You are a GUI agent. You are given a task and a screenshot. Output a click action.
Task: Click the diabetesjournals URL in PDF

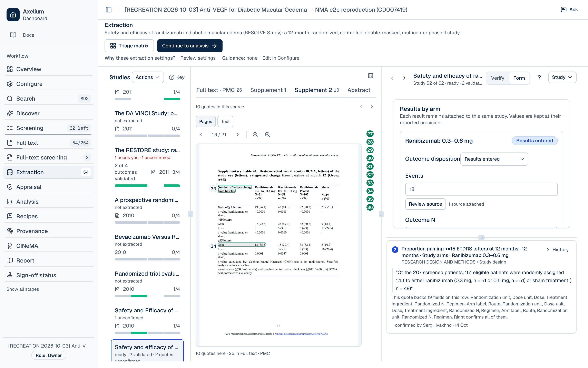pos(301,334)
